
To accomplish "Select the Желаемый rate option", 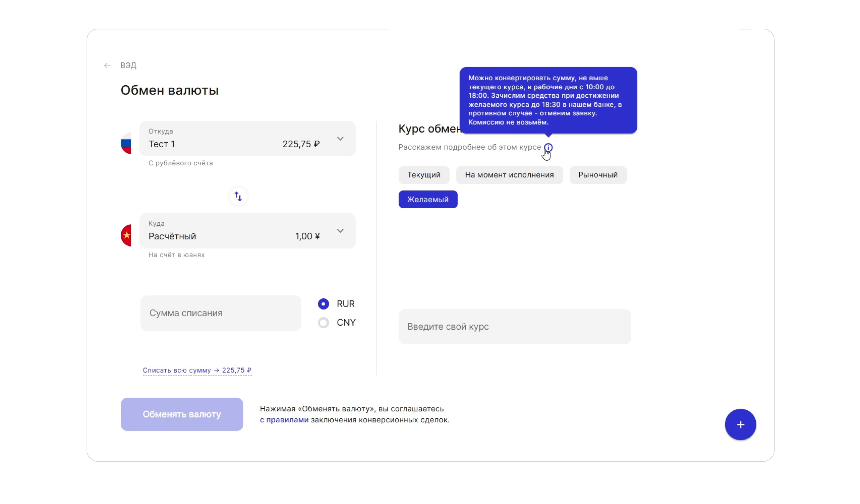I will tap(428, 200).
